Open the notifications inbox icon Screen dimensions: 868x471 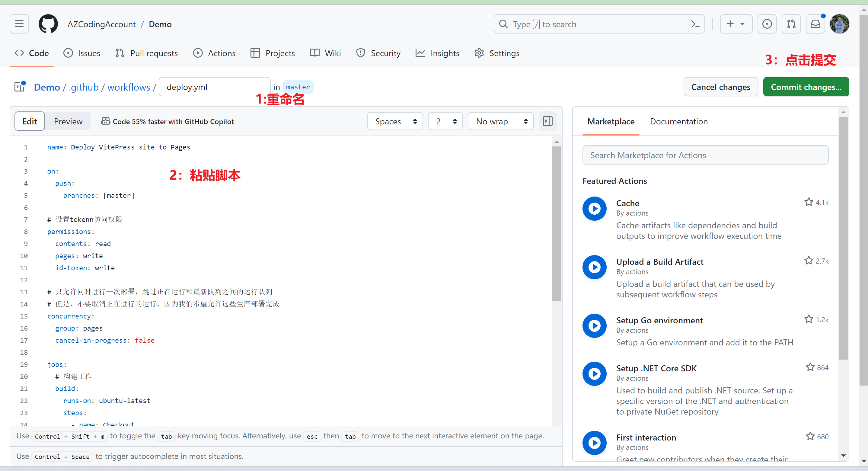(815, 24)
